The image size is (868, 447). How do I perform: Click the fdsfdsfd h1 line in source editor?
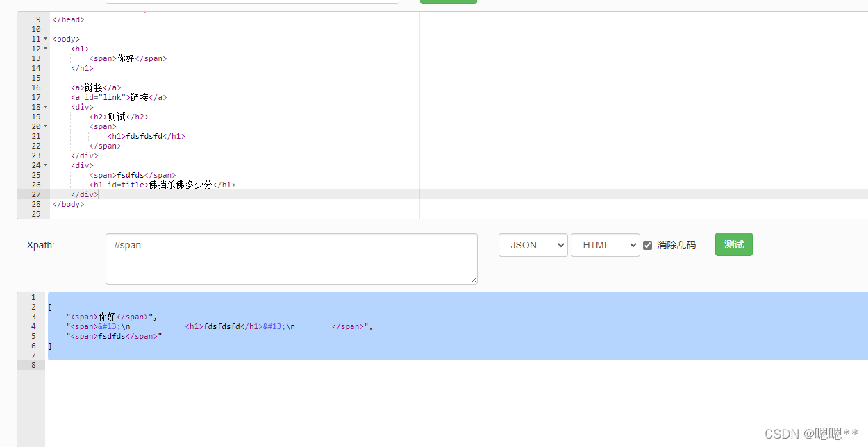coord(147,136)
